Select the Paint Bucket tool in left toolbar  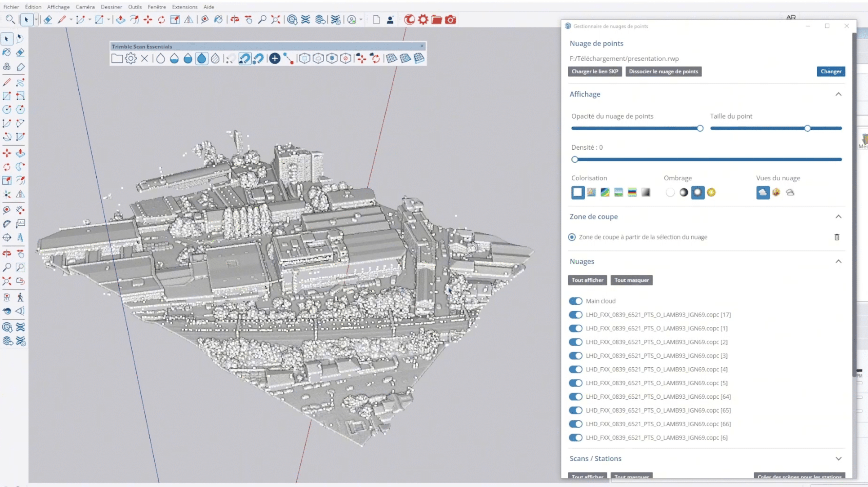coord(7,53)
